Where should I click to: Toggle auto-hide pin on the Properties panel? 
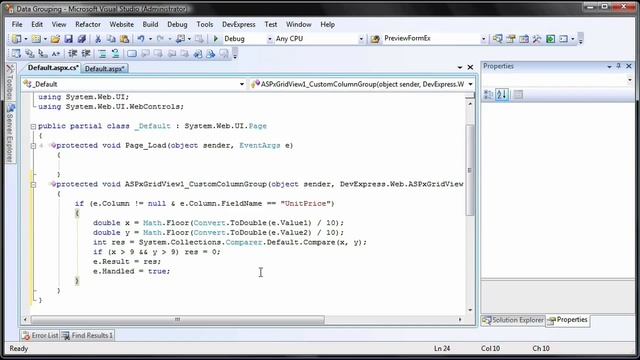619,66
